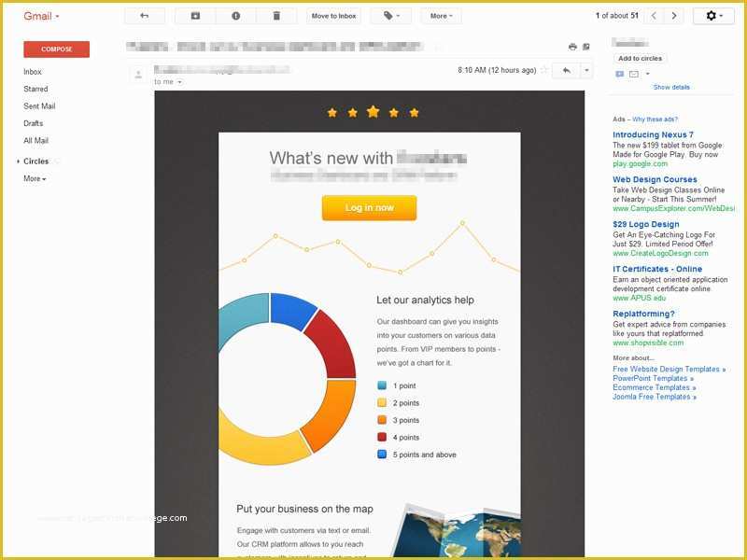
Task: Go back to inbox with back arrow
Action: [145, 16]
